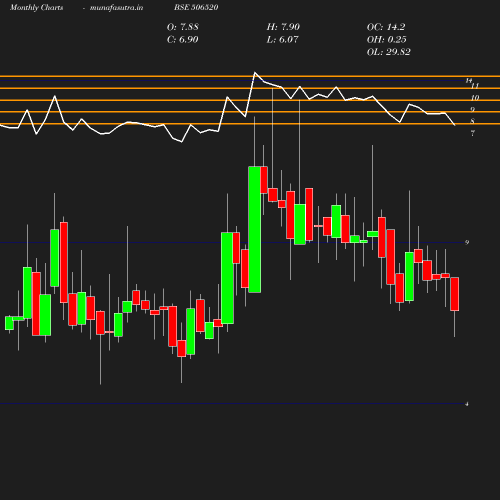Click the 'BSE 506520' ticker label
The image size is (500, 500).
click(196, 7)
